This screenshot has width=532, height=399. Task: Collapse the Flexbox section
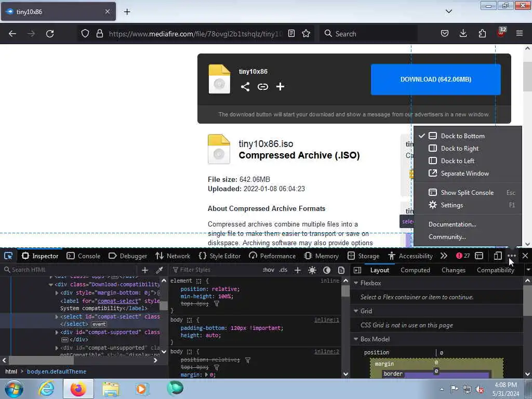pos(356,283)
